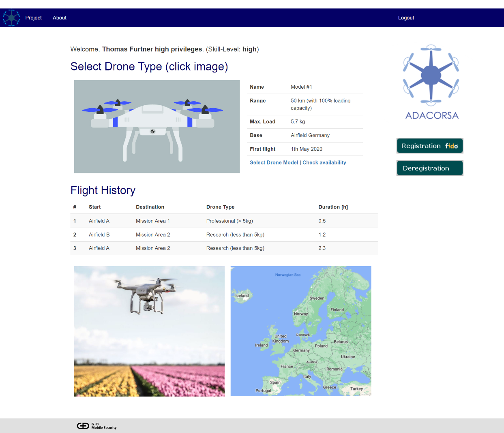504x433 pixels.
Task: Open the Project menu item
Action: 33,18
